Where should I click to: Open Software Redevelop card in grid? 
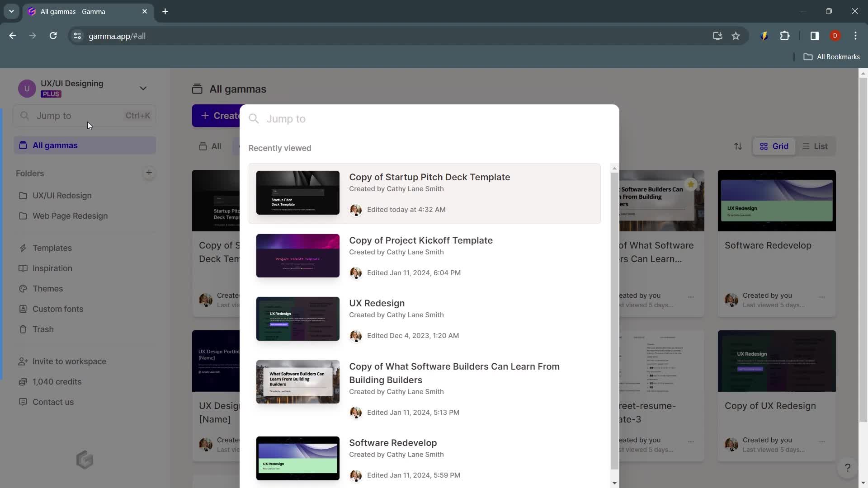777,243
